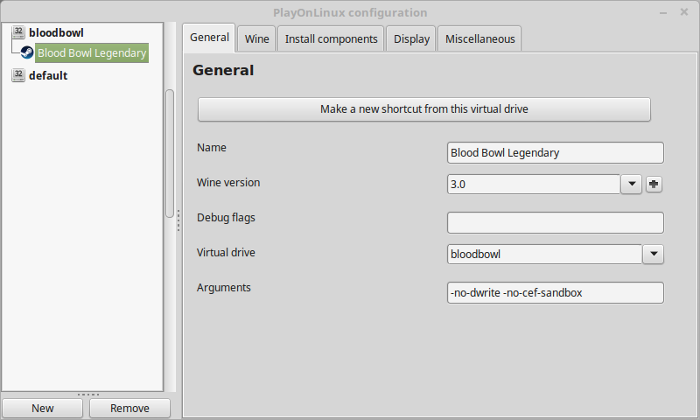Select the default virtual drive in the tree
The width and height of the screenshot is (700, 420).
click(x=48, y=76)
